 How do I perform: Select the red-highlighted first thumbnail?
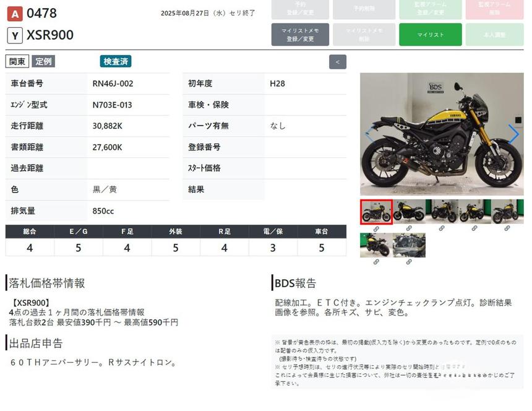(x=376, y=212)
